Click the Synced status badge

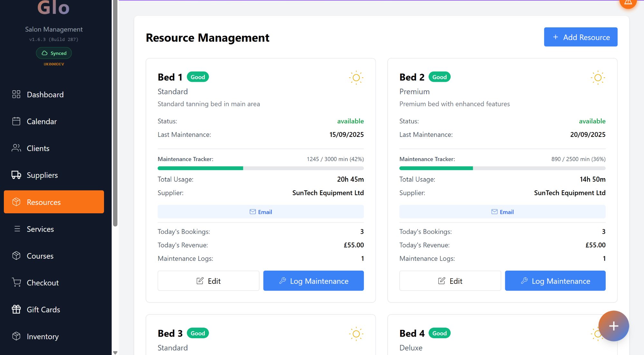point(54,53)
